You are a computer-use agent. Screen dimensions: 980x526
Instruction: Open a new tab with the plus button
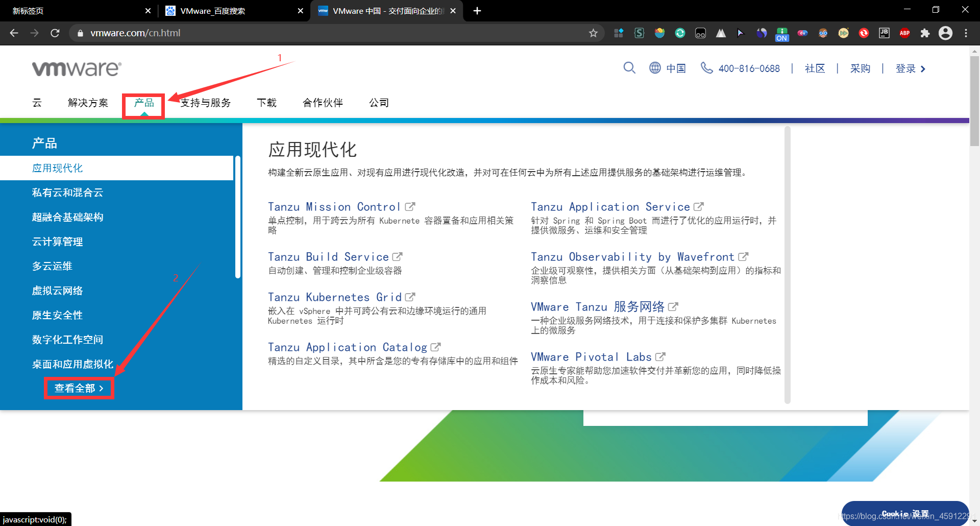(x=477, y=11)
